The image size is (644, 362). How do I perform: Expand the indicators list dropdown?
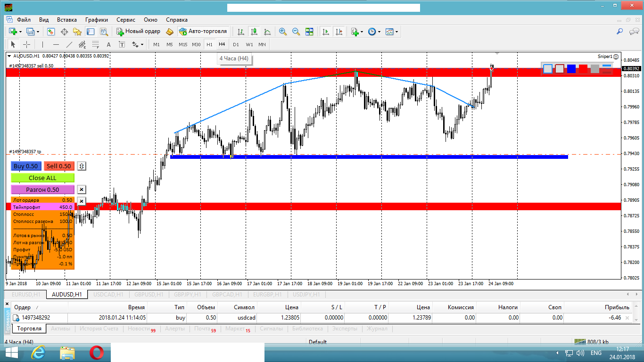(x=362, y=32)
